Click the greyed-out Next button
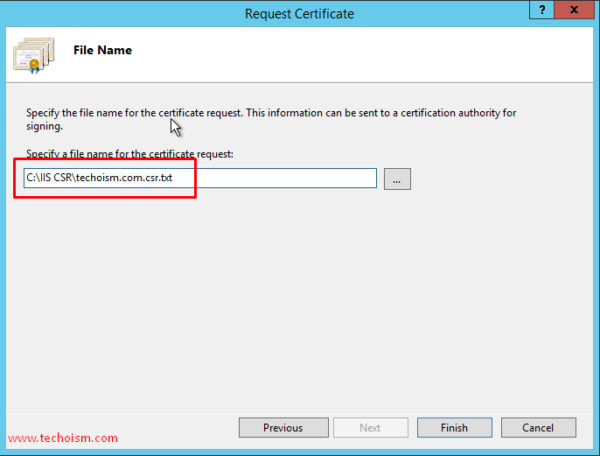This screenshot has height=456, width=600. (370, 428)
